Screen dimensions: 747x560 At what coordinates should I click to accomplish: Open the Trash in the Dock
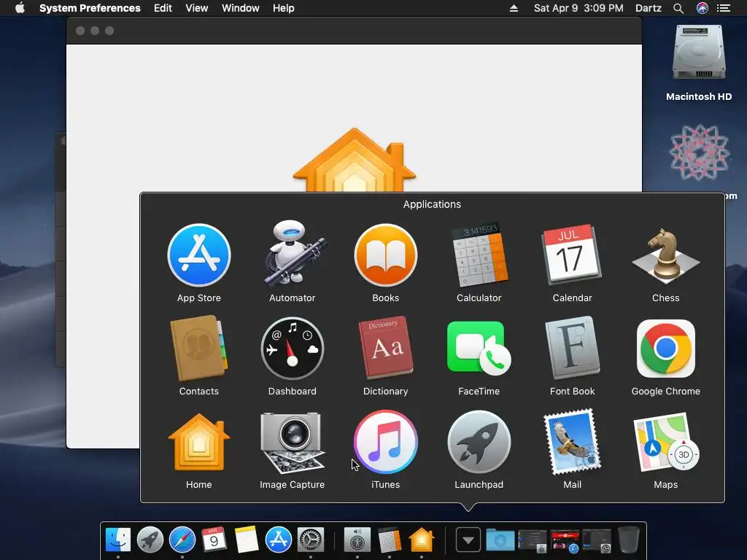click(x=628, y=540)
